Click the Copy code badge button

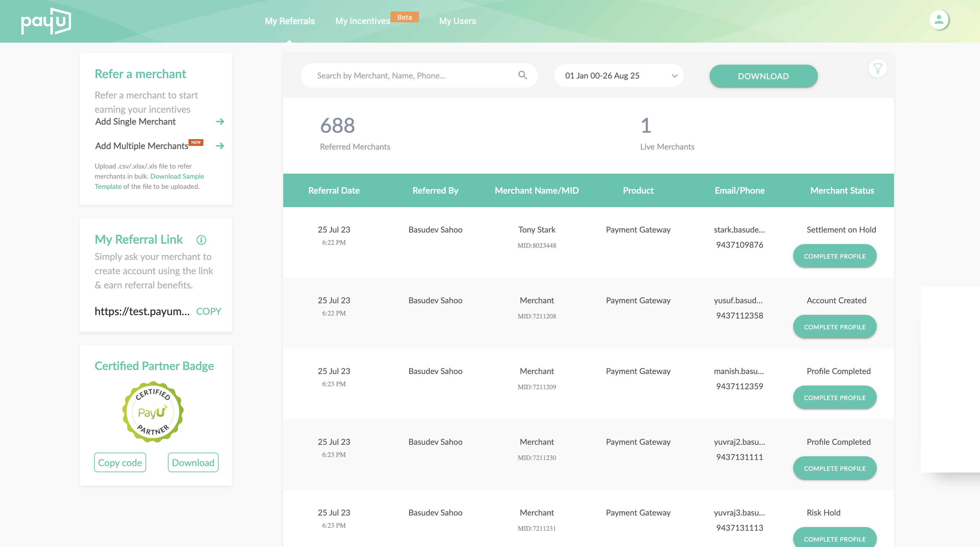click(120, 462)
